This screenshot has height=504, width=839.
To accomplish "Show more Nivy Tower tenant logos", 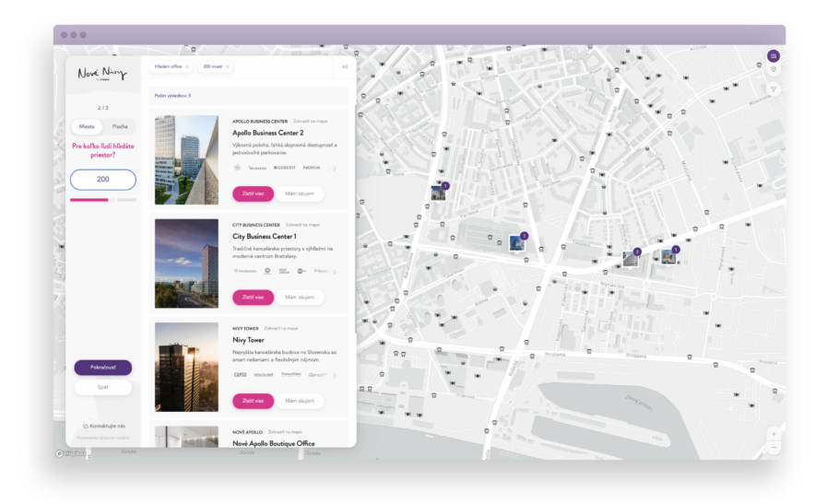I will pos(335,375).
